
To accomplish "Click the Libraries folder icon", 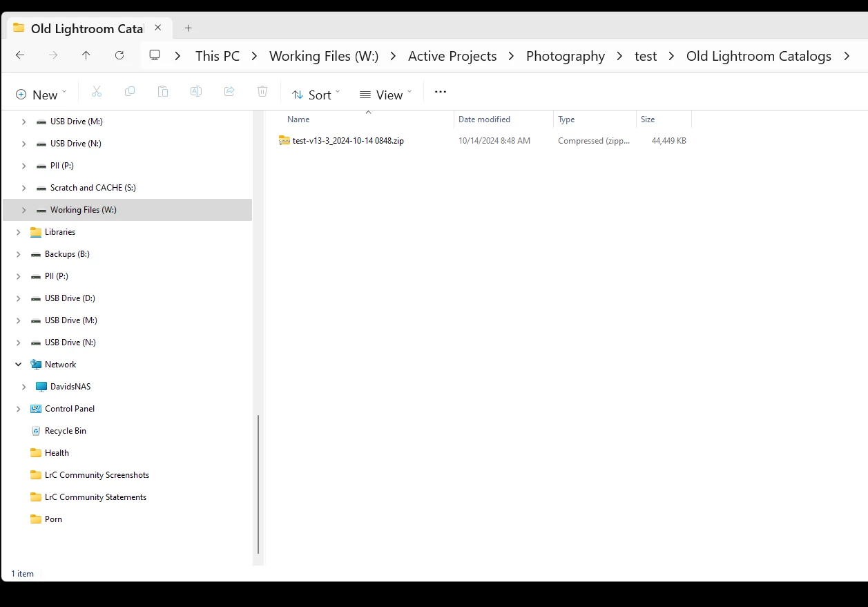I will (36, 232).
